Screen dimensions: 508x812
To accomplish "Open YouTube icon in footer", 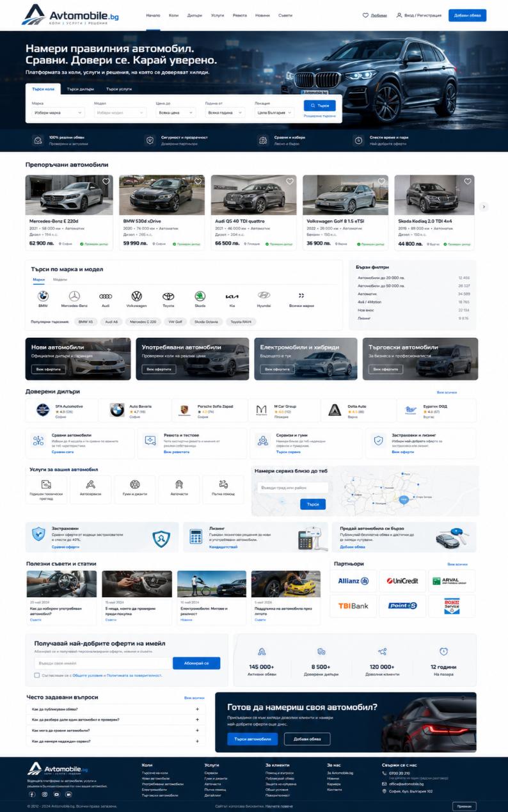I will [x=56, y=794].
